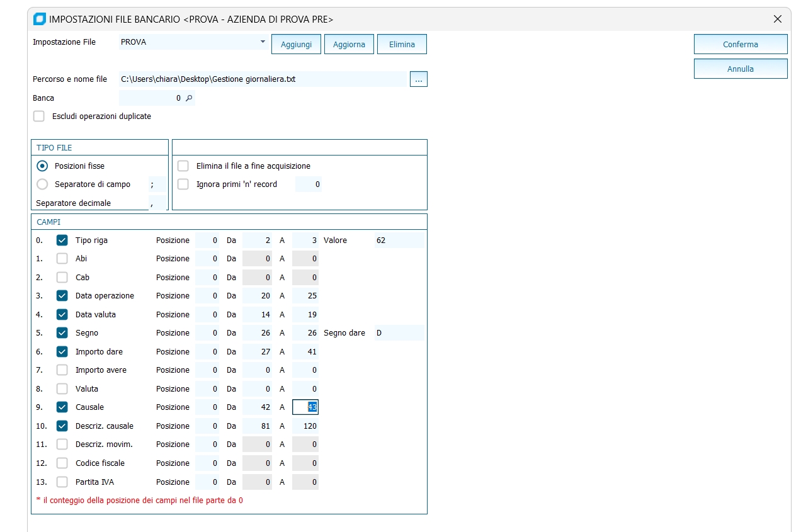
Task: Click the Aggiorna button
Action: [349, 45]
